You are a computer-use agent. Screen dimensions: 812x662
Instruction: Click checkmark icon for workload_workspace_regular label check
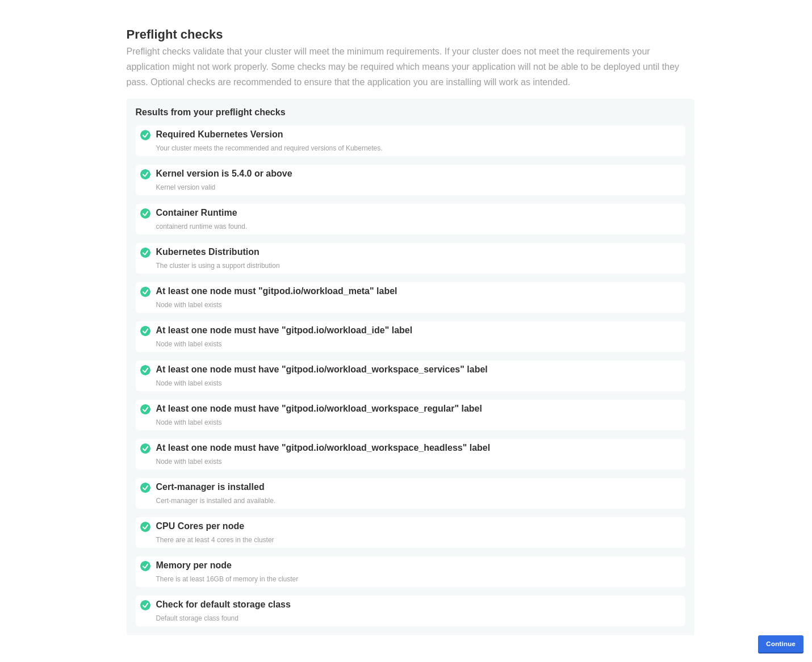145,409
